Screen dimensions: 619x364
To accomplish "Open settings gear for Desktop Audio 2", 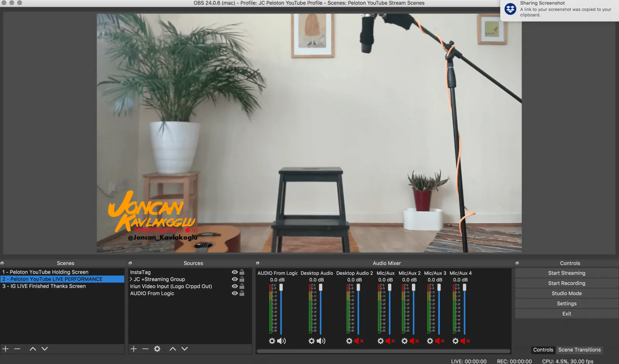I will coord(349,341).
